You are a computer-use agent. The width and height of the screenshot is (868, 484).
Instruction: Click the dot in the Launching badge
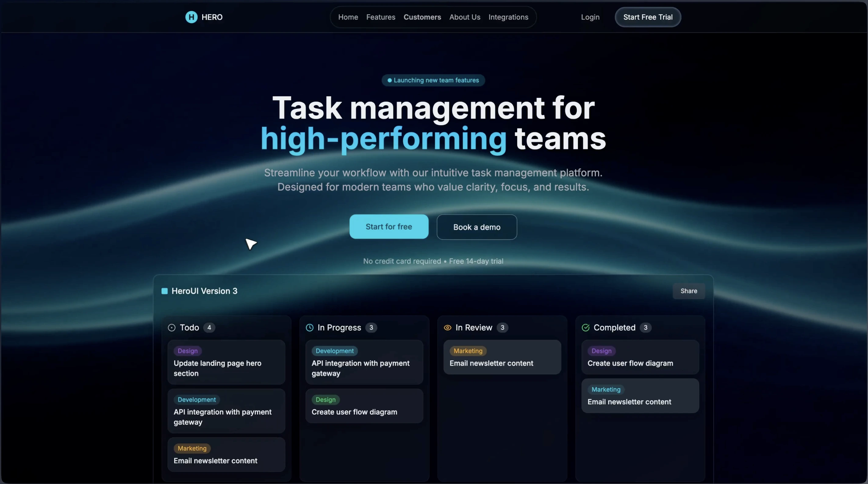pyautogui.click(x=389, y=80)
